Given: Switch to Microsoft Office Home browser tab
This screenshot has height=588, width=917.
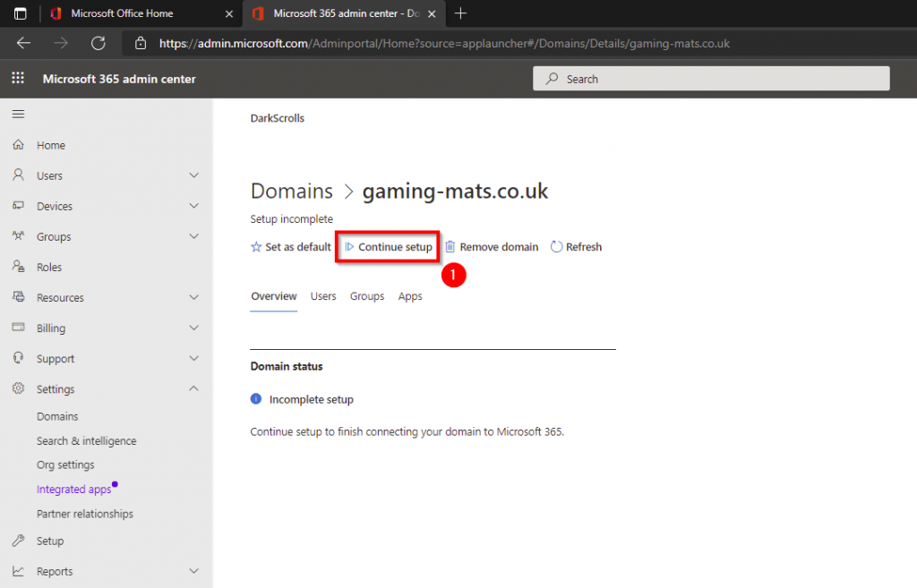Looking at the screenshot, I should [x=141, y=13].
